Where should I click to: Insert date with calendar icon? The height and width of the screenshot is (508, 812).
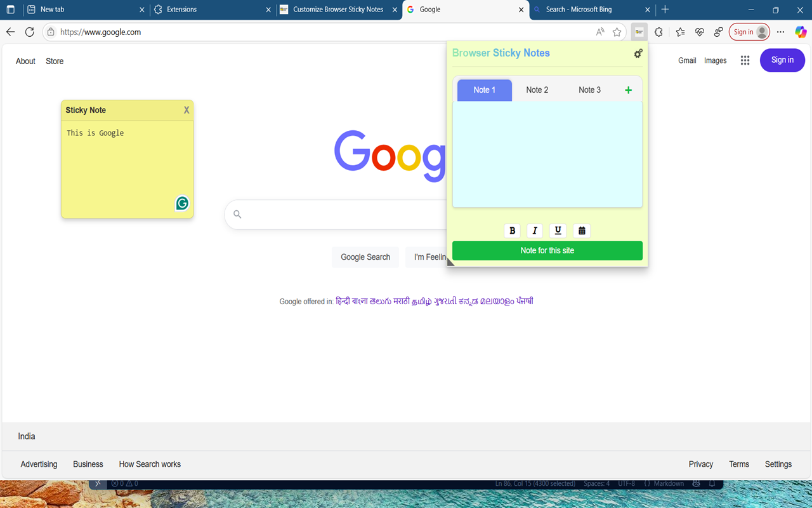(582, 231)
